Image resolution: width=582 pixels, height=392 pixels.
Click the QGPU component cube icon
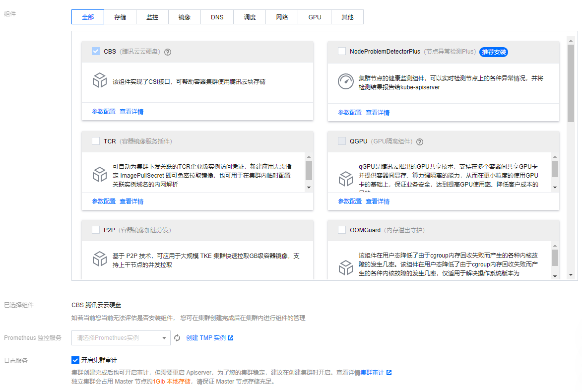[345, 179]
